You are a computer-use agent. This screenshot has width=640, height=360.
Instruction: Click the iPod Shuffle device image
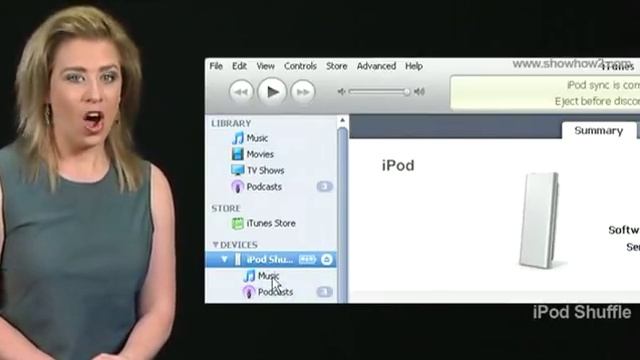540,220
